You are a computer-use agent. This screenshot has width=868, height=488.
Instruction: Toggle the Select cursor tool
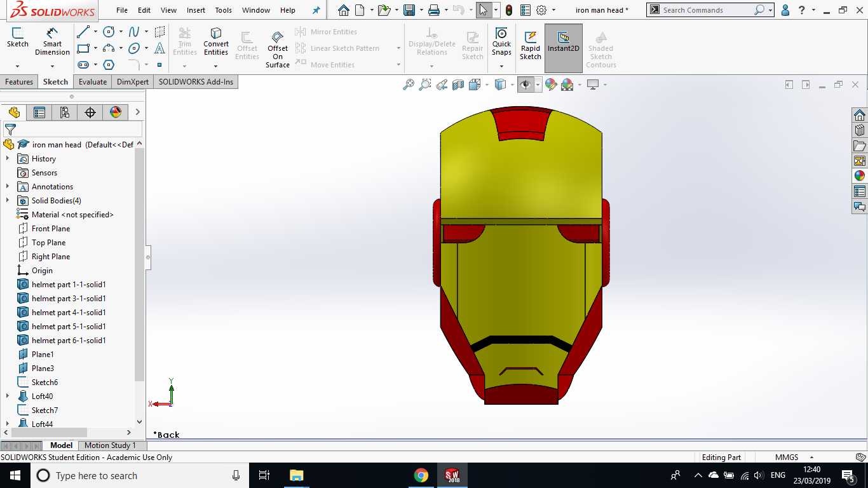tap(484, 10)
